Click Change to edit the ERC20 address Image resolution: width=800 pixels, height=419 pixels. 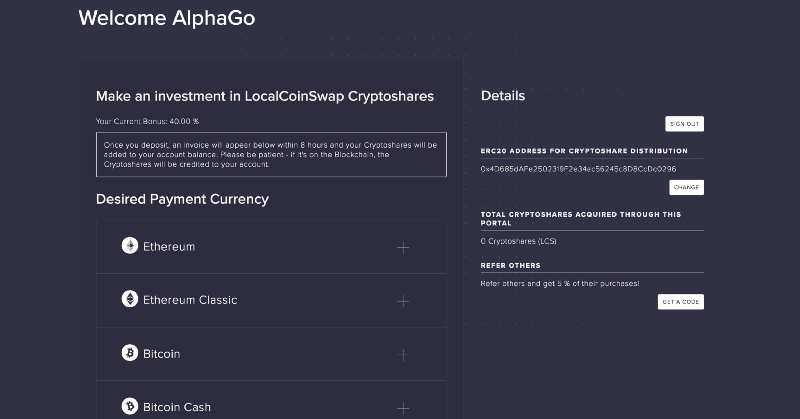[686, 187]
